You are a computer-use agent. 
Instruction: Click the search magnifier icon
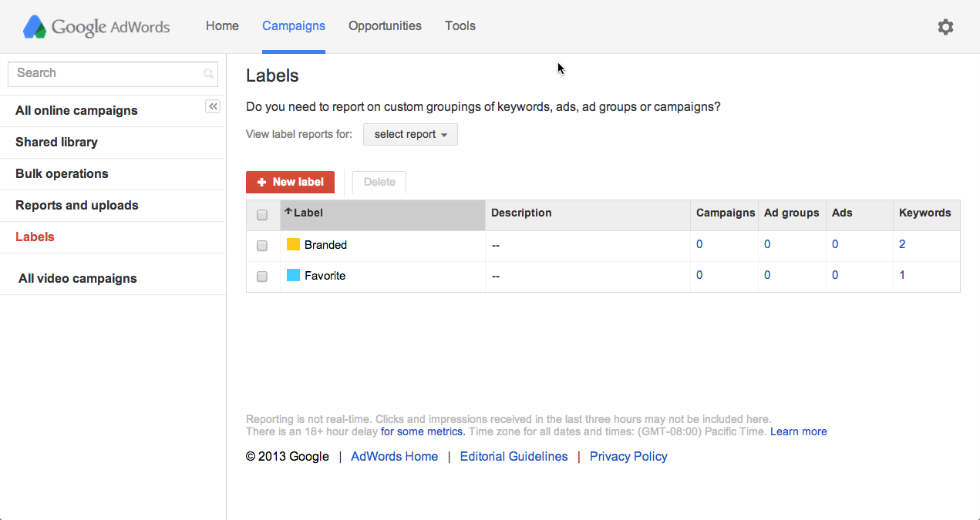pos(208,74)
